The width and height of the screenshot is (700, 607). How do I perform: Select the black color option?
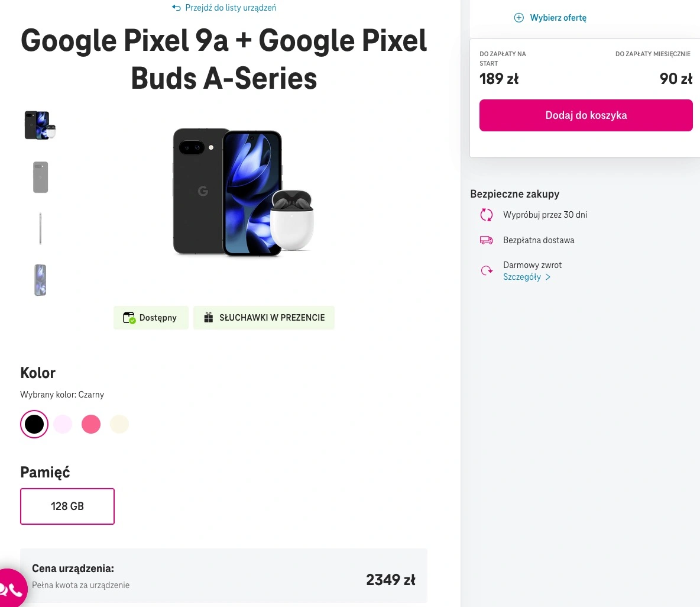pos(34,424)
